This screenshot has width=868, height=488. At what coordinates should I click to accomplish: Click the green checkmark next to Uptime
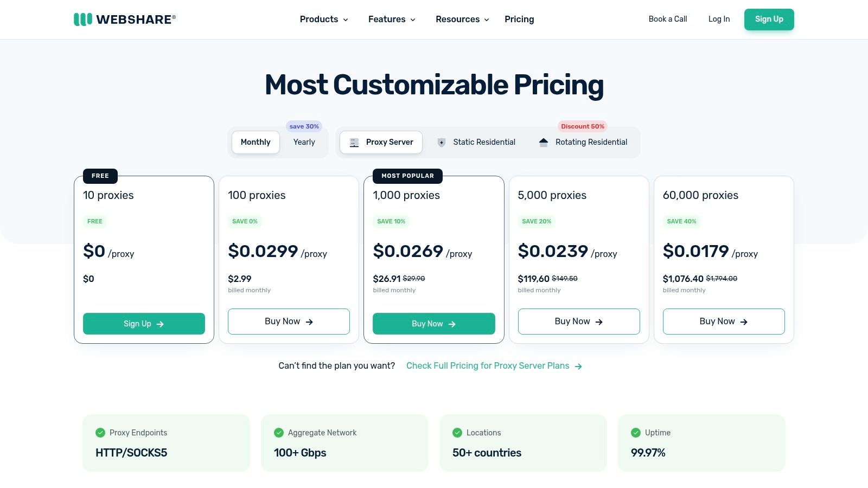pyautogui.click(x=636, y=433)
